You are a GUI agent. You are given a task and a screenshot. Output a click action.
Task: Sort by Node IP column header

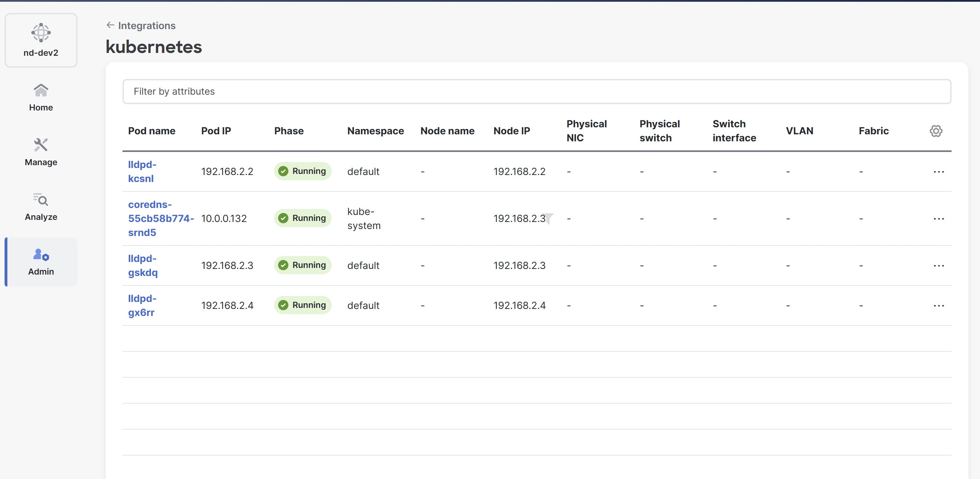pyautogui.click(x=511, y=131)
